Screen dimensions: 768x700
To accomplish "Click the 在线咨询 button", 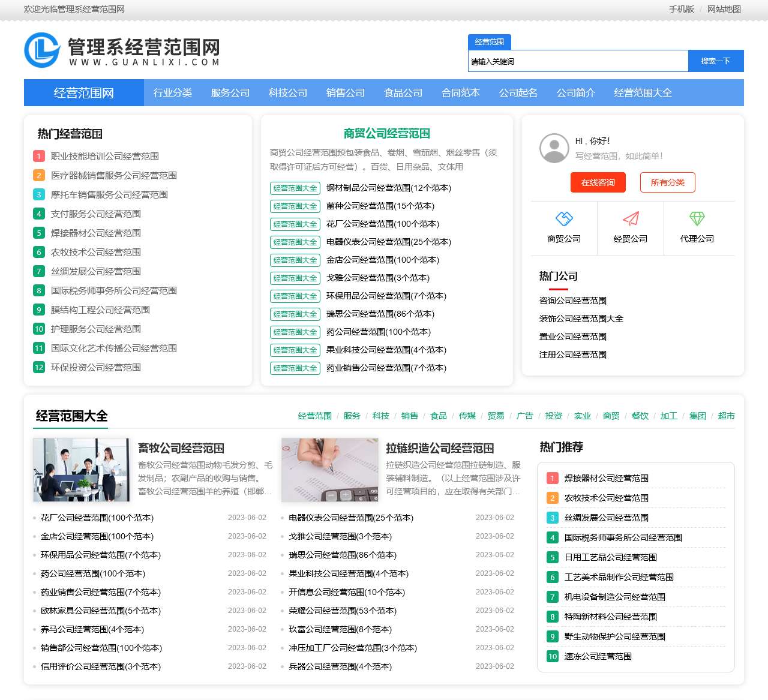I will 598,182.
